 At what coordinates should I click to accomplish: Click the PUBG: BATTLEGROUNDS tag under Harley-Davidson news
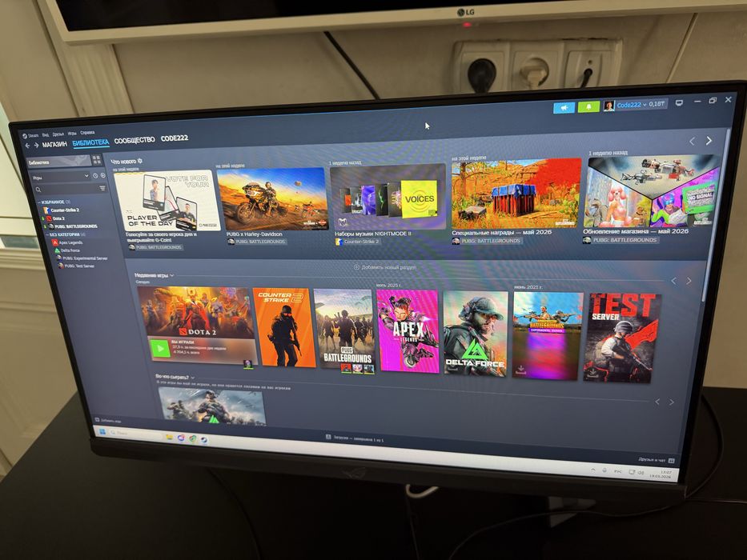tap(257, 242)
